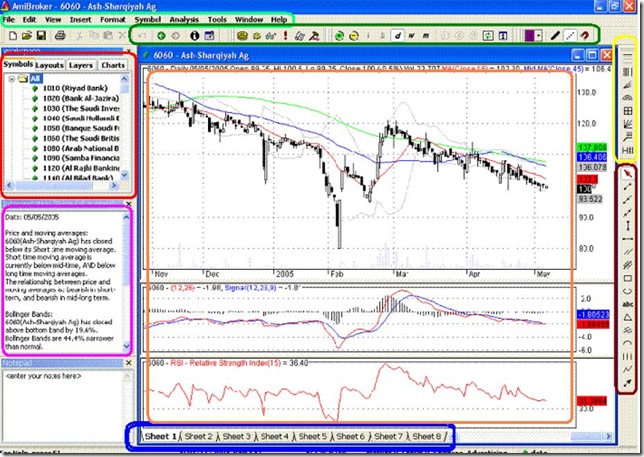
Task: Open the Tools menu
Action: [217, 19]
